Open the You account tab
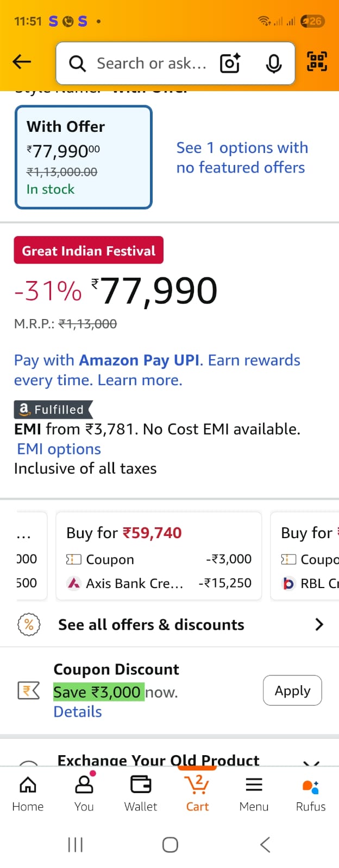The width and height of the screenshot is (339, 868). pos(84,793)
